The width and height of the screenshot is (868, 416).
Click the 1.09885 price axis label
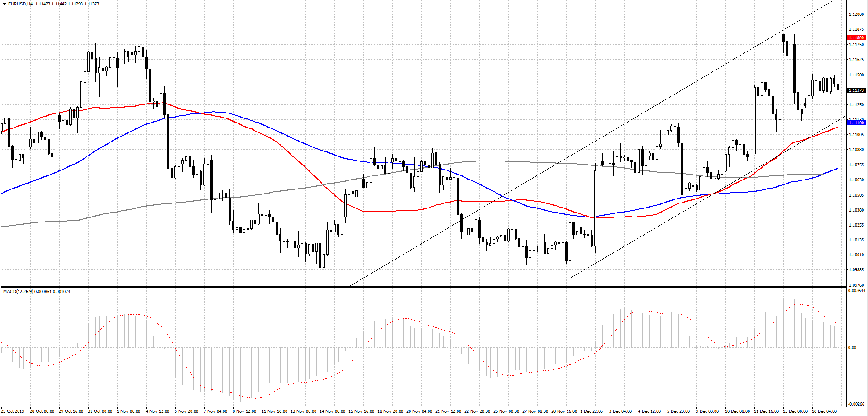pos(857,270)
